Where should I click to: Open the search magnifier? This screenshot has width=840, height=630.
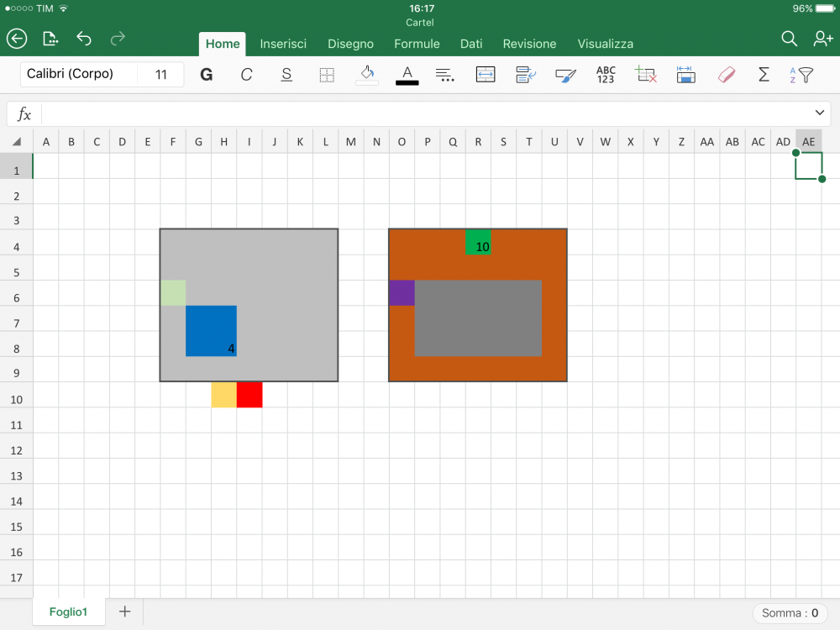pos(789,39)
